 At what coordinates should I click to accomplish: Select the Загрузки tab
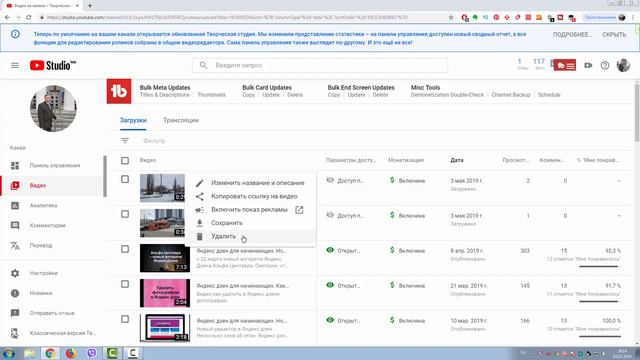(133, 120)
